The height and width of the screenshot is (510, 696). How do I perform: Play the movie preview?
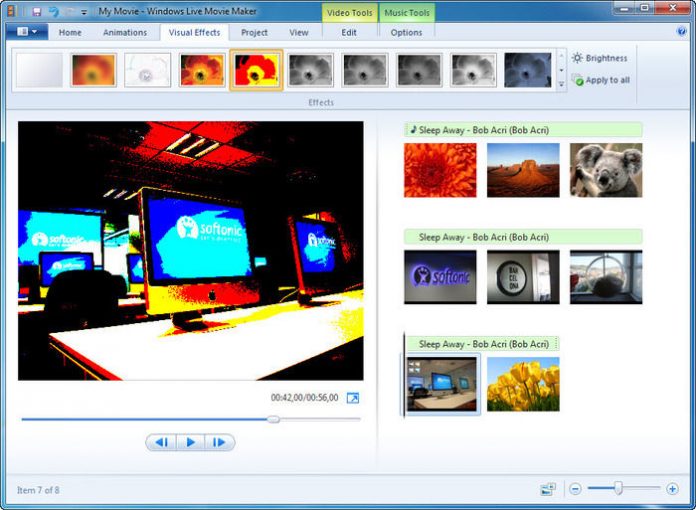click(x=190, y=442)
